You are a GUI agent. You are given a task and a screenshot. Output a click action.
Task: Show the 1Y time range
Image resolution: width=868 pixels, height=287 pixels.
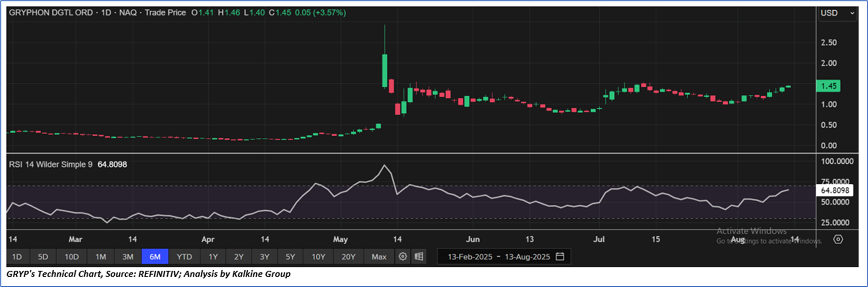click(x=213, y=257)
